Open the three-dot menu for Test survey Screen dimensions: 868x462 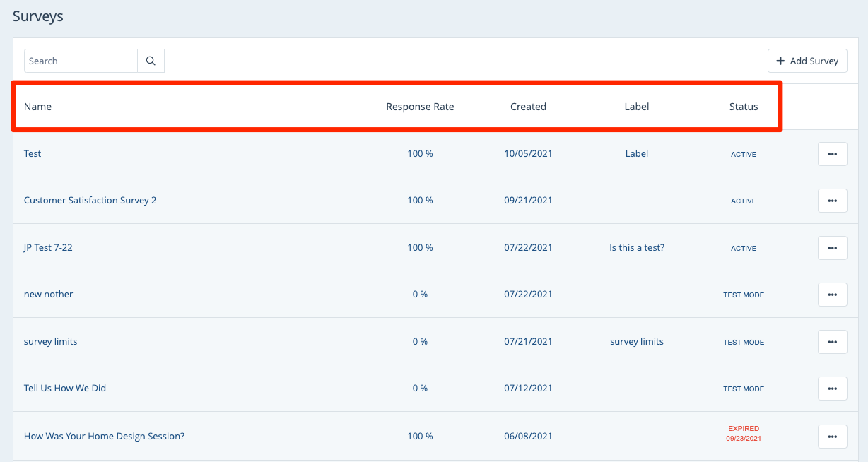coord(832,154)
